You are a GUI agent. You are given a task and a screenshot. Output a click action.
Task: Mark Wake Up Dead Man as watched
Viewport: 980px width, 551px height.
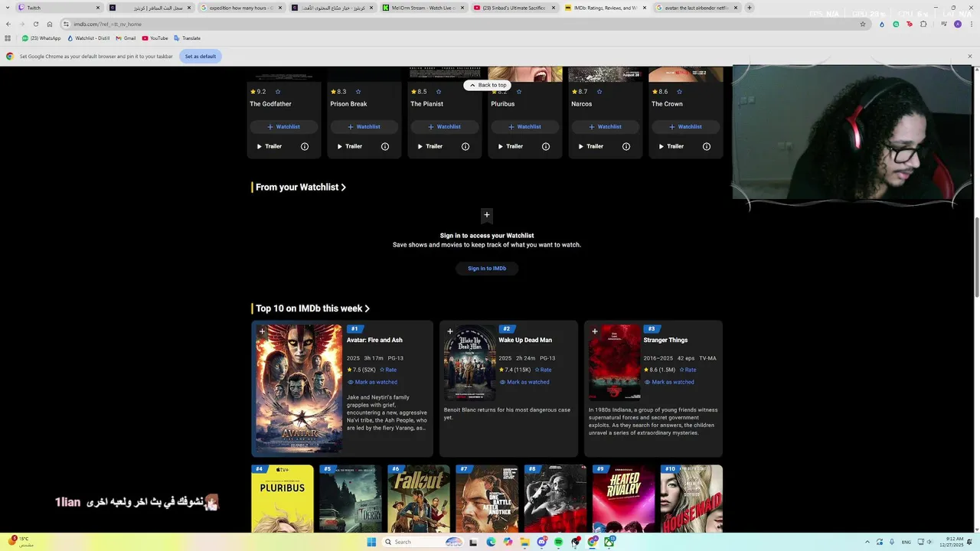click(524, 382)
